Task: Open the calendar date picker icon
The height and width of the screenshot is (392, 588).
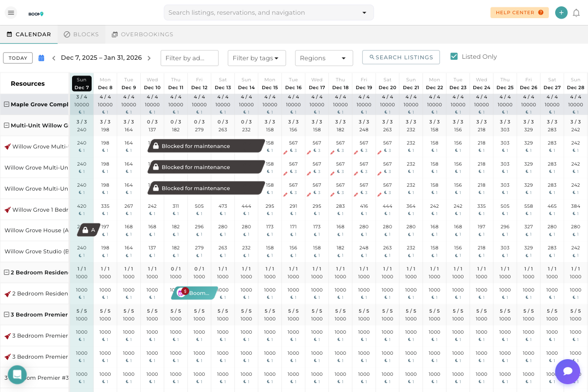Action: click(x=41, y=58)
